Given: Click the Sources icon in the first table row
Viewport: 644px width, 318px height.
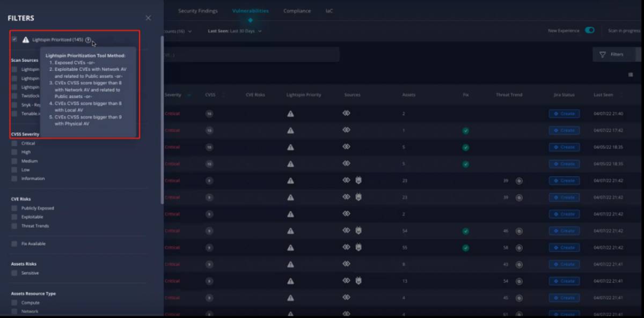Looking at the screenshot, I should point(346,114).
